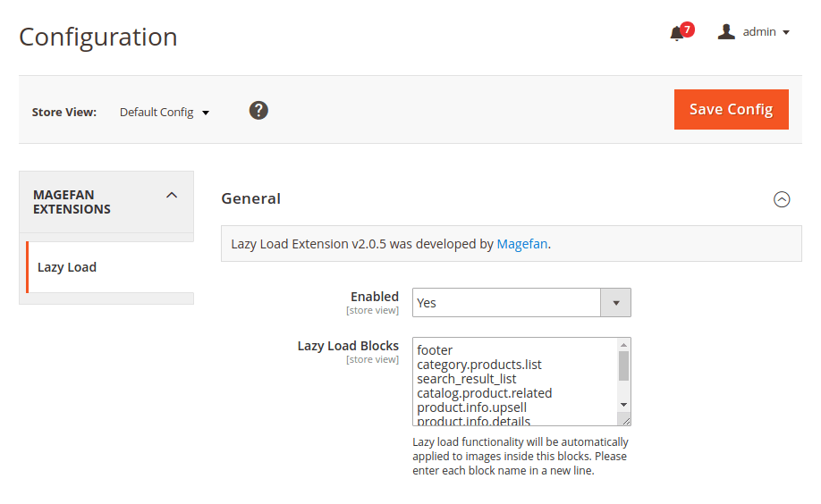Click the General section heading
This screenshot has width=821, height=504.
pyautogui.click(x=251, y=198)
